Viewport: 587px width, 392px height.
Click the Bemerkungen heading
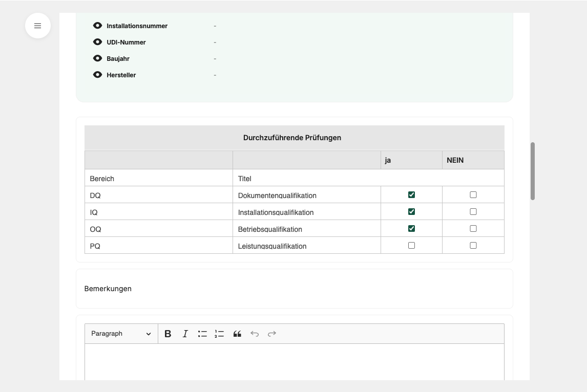pyautogui.click(x=108, y=289)
